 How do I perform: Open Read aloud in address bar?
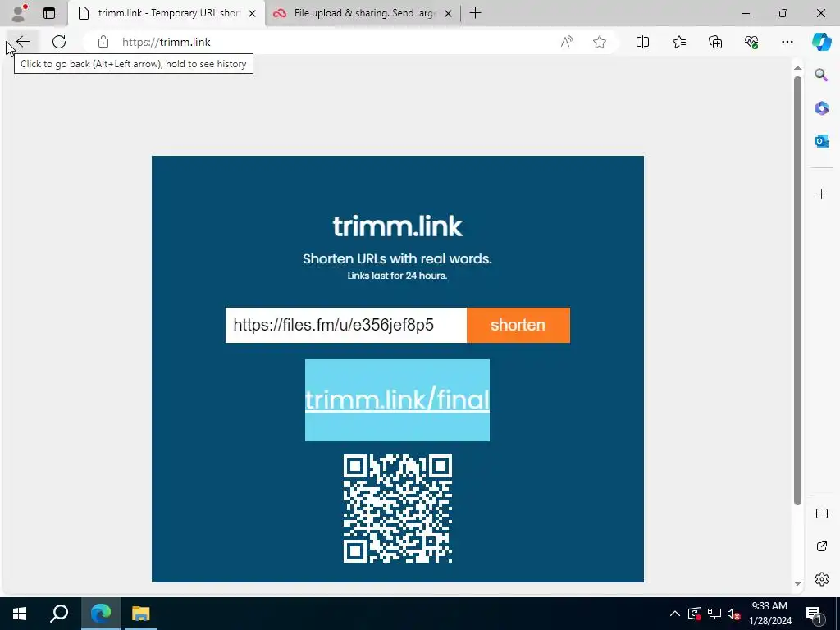[x=567, y=42]
